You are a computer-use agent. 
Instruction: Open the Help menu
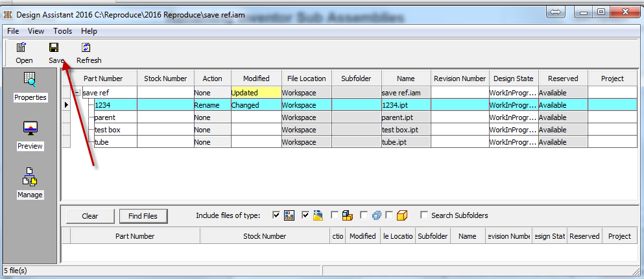pyautogui.click(x=89, y=31)
